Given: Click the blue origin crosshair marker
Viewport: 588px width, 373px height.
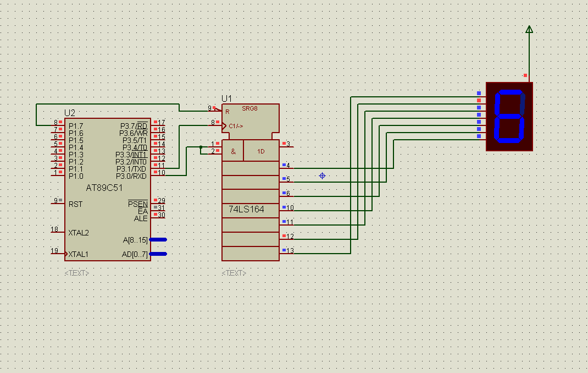Looking at the screenshot, I should click(x=322, y=175).
